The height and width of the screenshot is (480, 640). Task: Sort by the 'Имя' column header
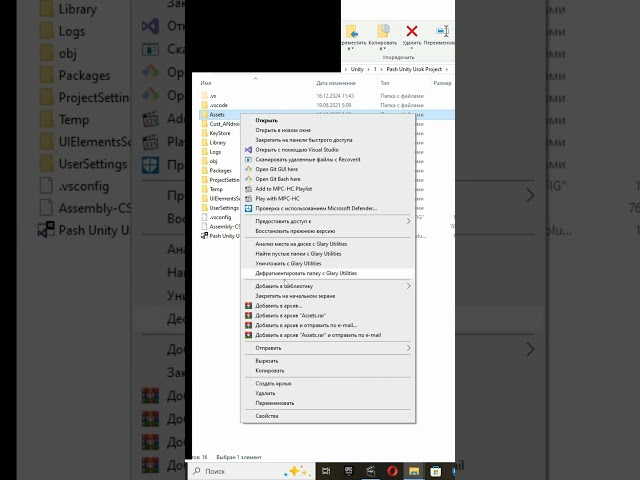tap(206, 83)
